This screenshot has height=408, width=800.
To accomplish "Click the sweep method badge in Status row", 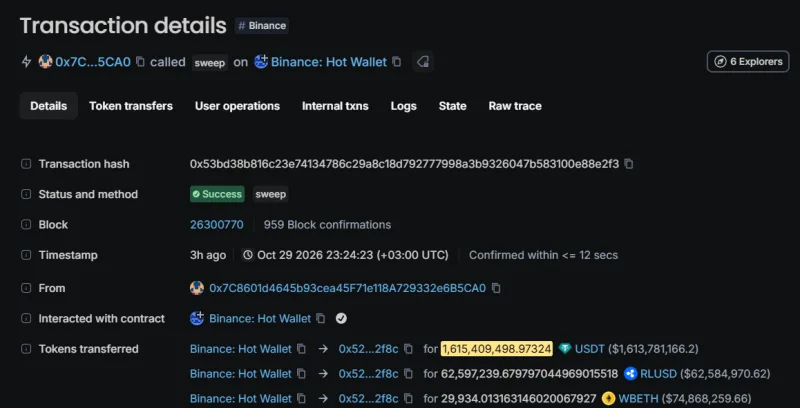I will coord(270,194).
